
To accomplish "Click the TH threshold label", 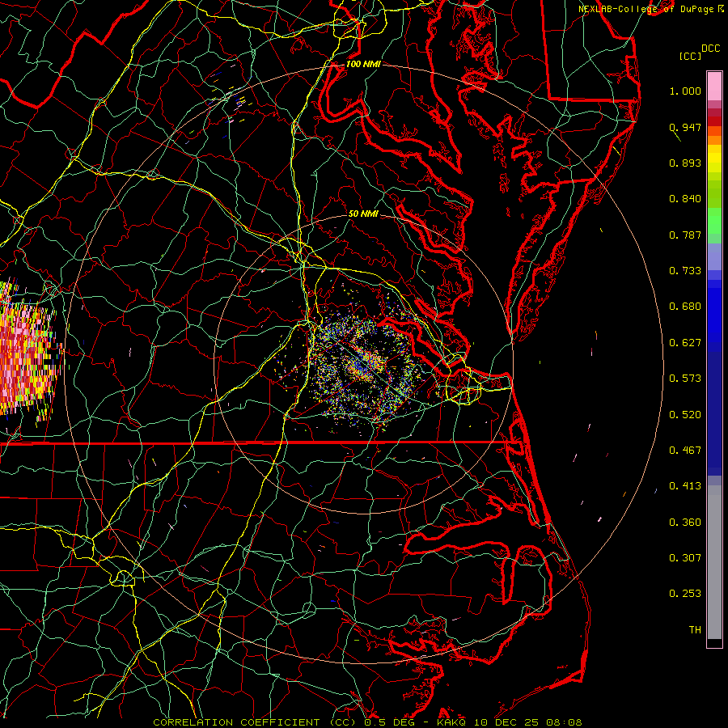I will [695, 630].
